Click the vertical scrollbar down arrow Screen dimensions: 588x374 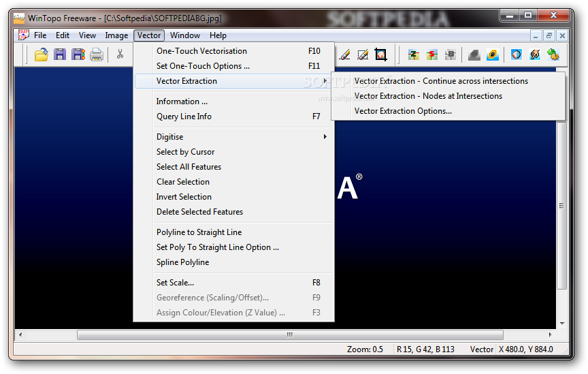click(561, 323)
